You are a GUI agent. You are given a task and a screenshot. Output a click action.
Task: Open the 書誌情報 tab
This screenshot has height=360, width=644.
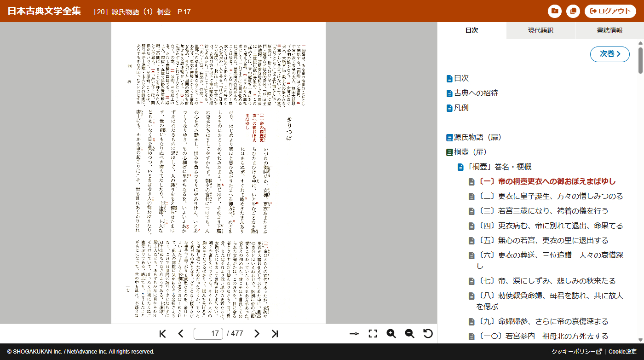pyautogui.click(x=609, y=30)
